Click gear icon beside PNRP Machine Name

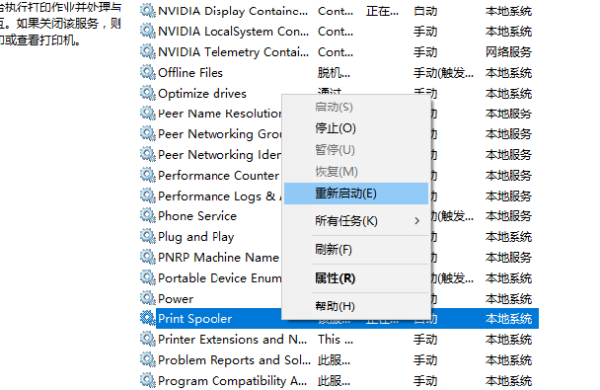[148, 257]
